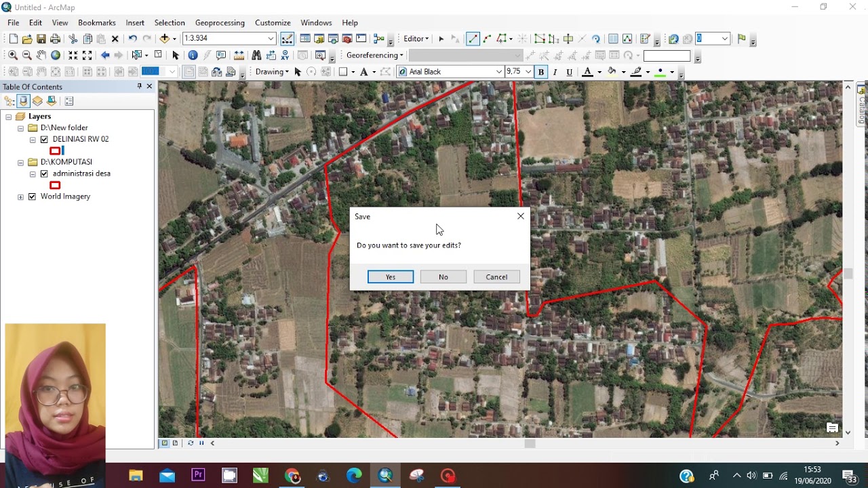Open the Arial Black font dropdown

coord(499,72)
